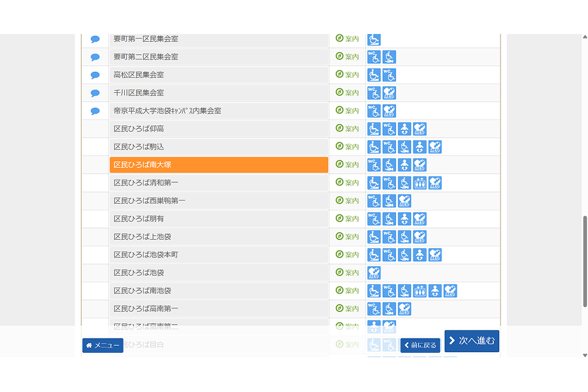Choose 区民ひろば池袋本町 from the facility list
588x392 pixels.
(219, 255)
